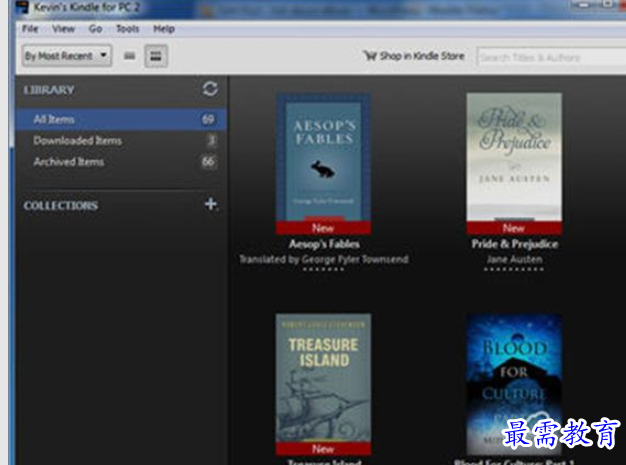
Task: Select Archived Items in the library
Action: (x=121, y=162)
